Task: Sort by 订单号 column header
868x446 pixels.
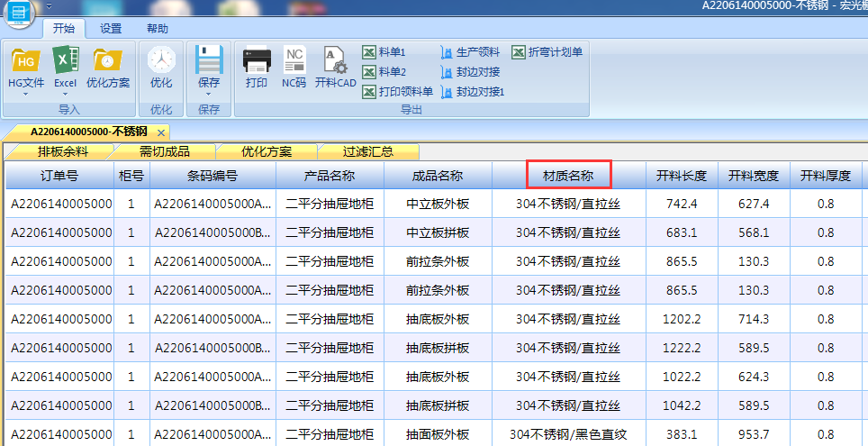Action: pyautogui.click(x=59, y=177)
